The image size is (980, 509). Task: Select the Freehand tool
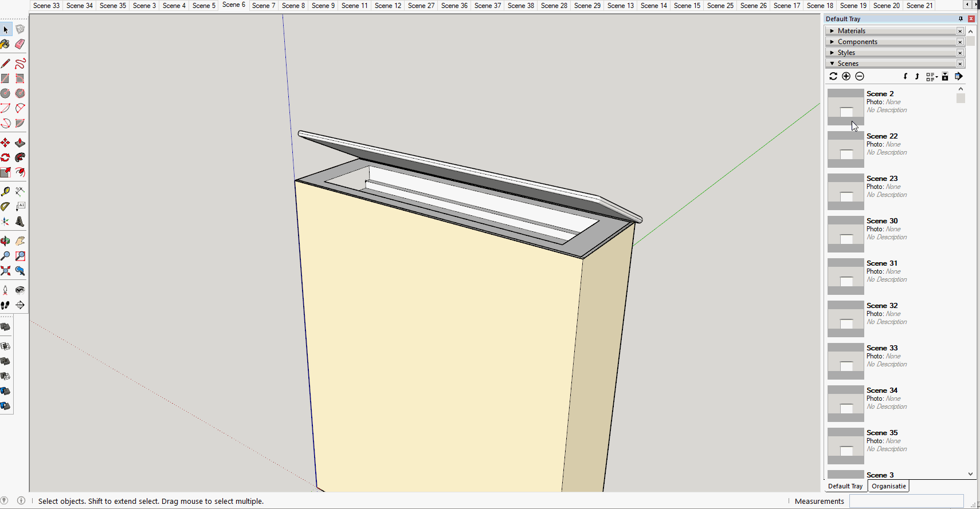pos(20,64)
